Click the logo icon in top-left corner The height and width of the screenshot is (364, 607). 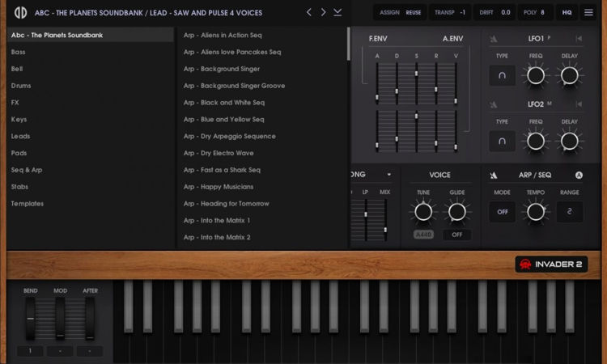(15, 12)
